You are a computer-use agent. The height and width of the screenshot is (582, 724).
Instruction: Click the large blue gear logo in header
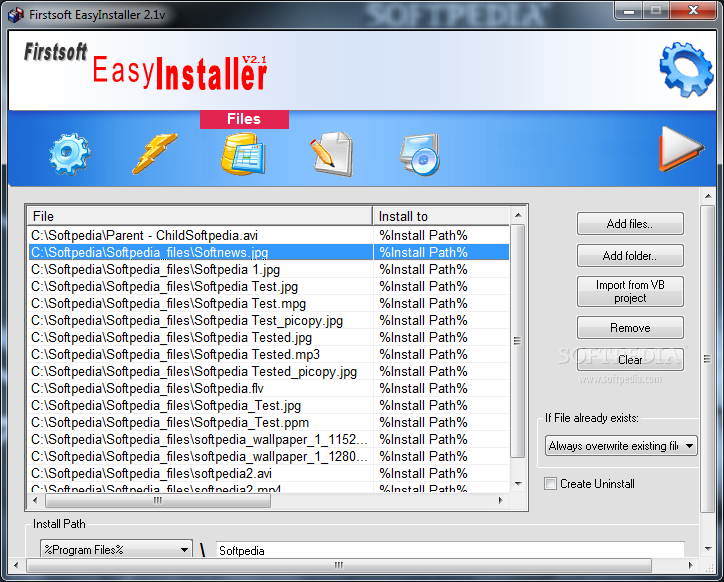[x=686, y=70]
